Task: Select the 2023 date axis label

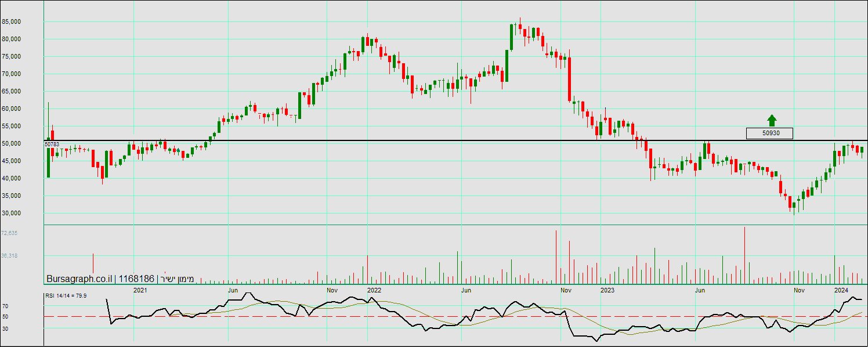Action: (607, 290)
